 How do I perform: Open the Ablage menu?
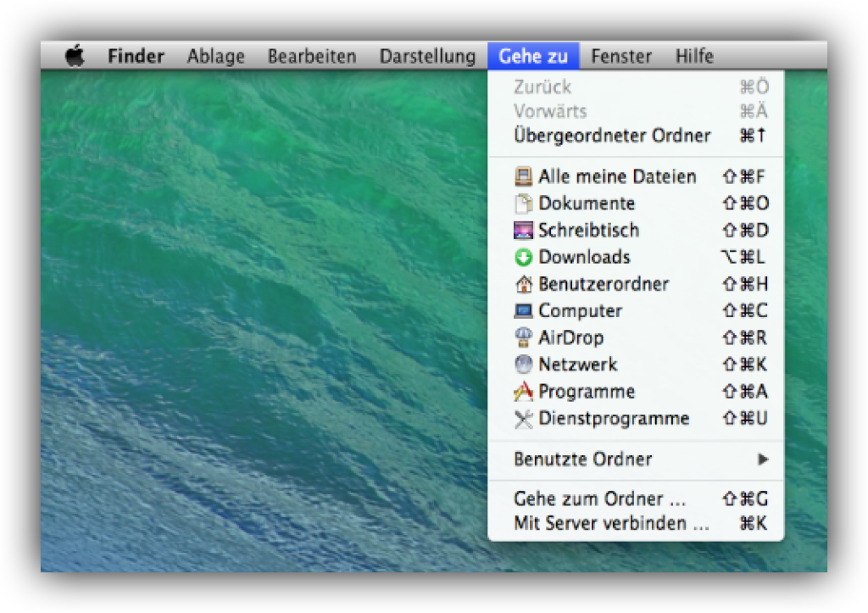point(215,56)
